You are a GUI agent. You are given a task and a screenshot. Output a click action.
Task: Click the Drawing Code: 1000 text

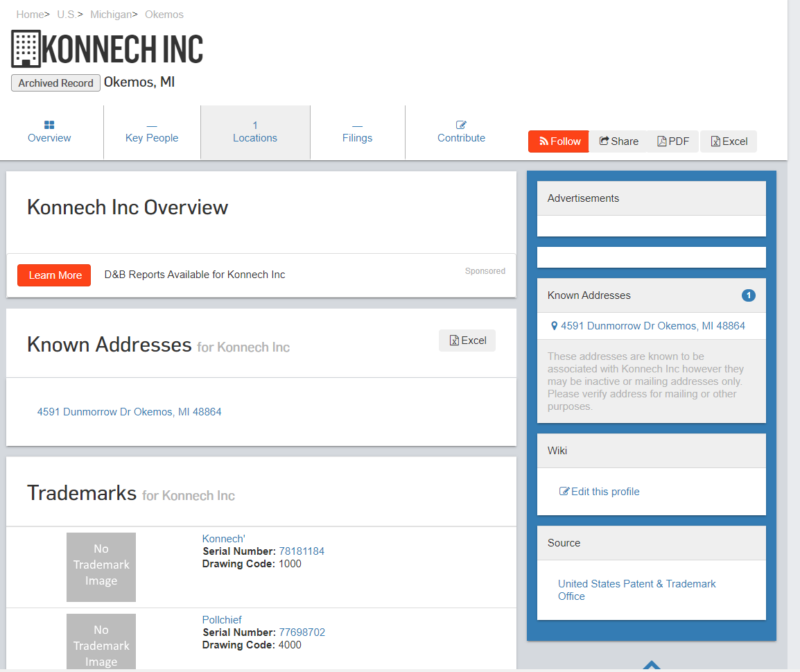[252, 564]
